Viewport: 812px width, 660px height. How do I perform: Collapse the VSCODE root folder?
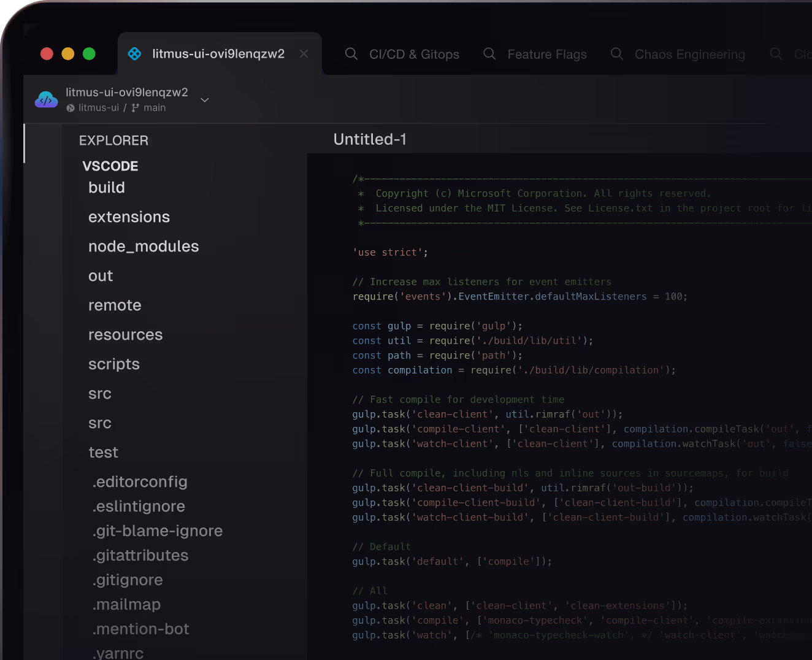click(x=110, y=166)
